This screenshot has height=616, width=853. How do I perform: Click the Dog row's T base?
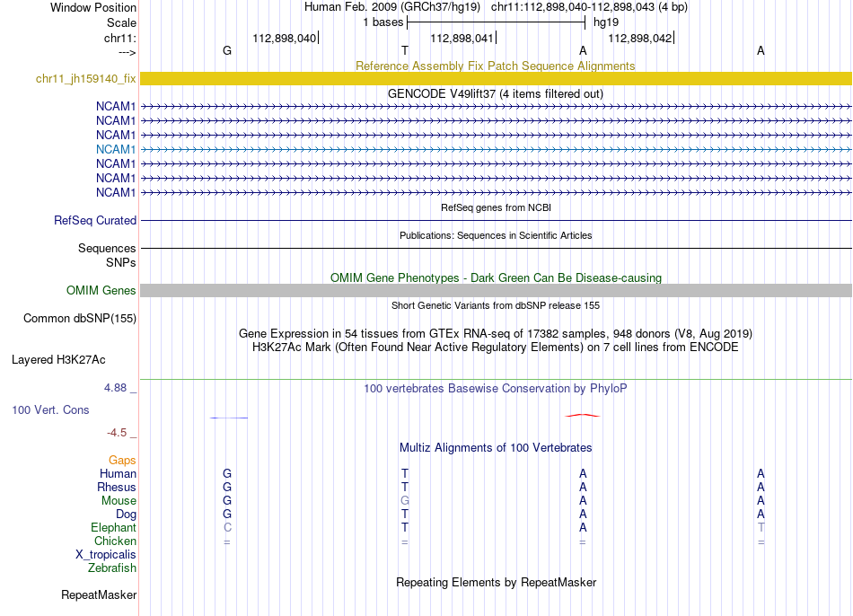[x=405, y=515]
